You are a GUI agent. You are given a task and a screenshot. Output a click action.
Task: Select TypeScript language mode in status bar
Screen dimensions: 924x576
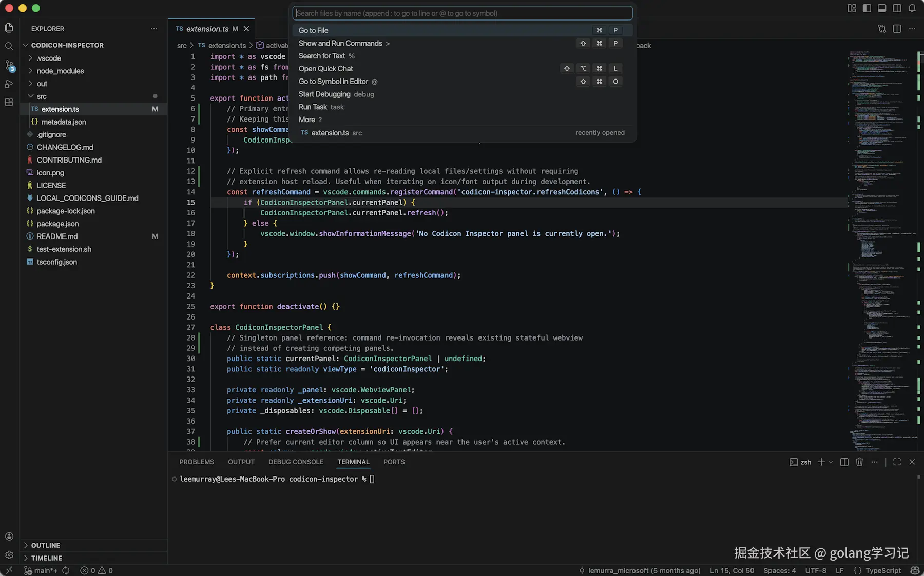click(x=883, y=570)
